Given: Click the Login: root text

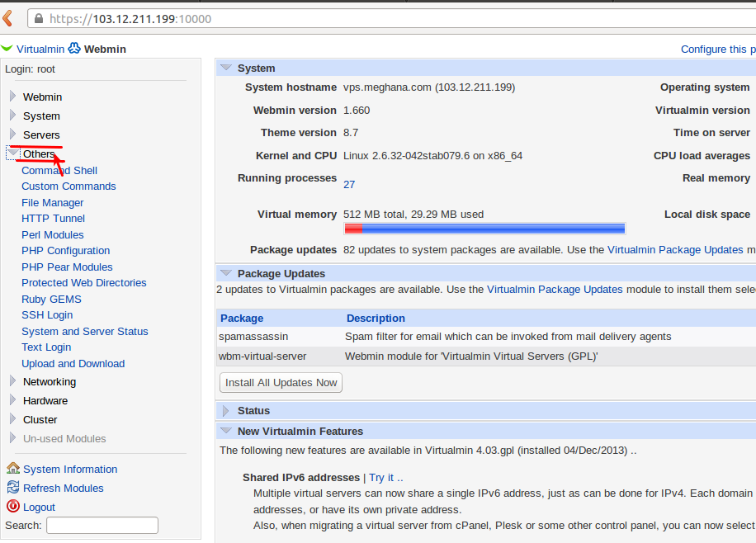Looking at the screenshot, I should tap(30, 69).
